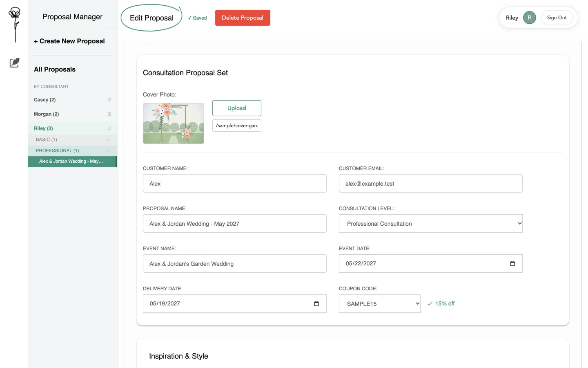Image resolution: width=588 pixels, height=368 pixels.
Task: Click the Saved status indicator
Action: (x=197, y=18)
